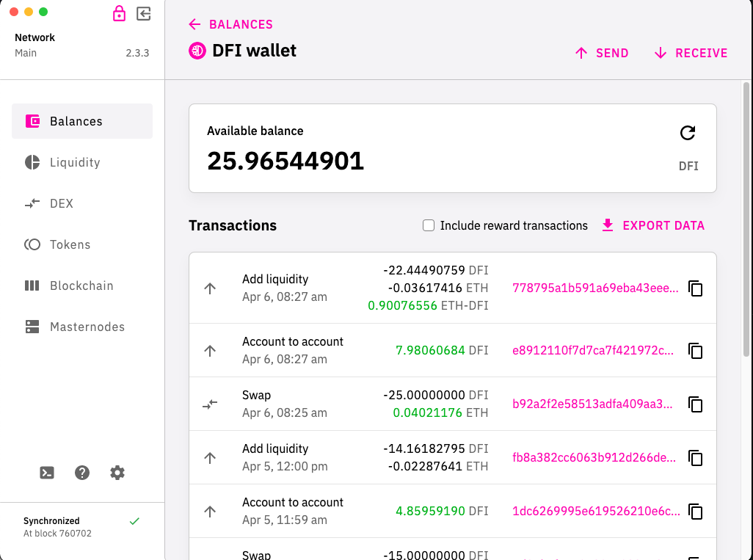Image resolution: width=753 pixels, height=560 pixels.
Task: Click the collapse sidebar icon
Action: click(144, 13)
